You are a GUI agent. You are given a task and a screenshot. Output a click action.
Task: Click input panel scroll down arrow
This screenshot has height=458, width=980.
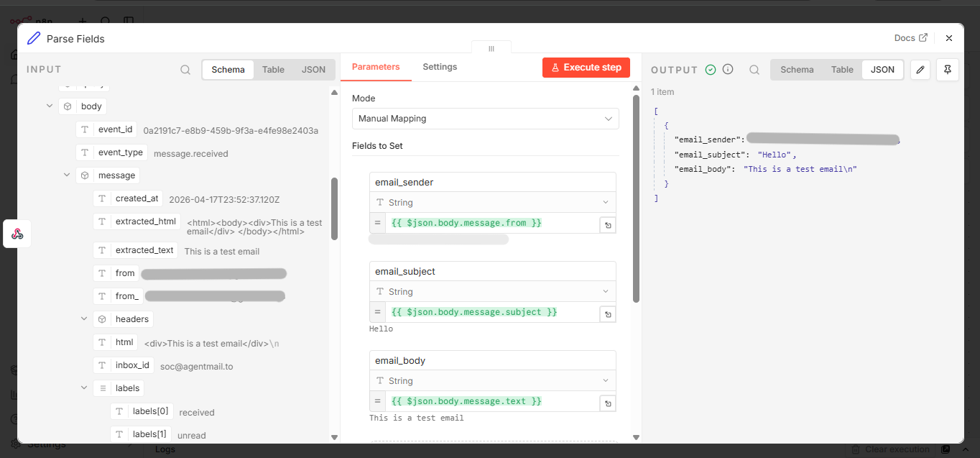point(334,437)
